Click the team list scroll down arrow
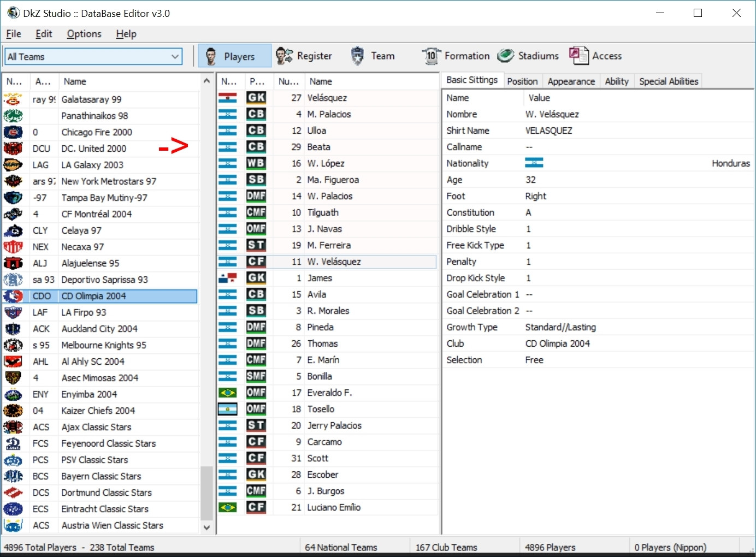Viewport: 756px width, 557px height. [206, 527]
